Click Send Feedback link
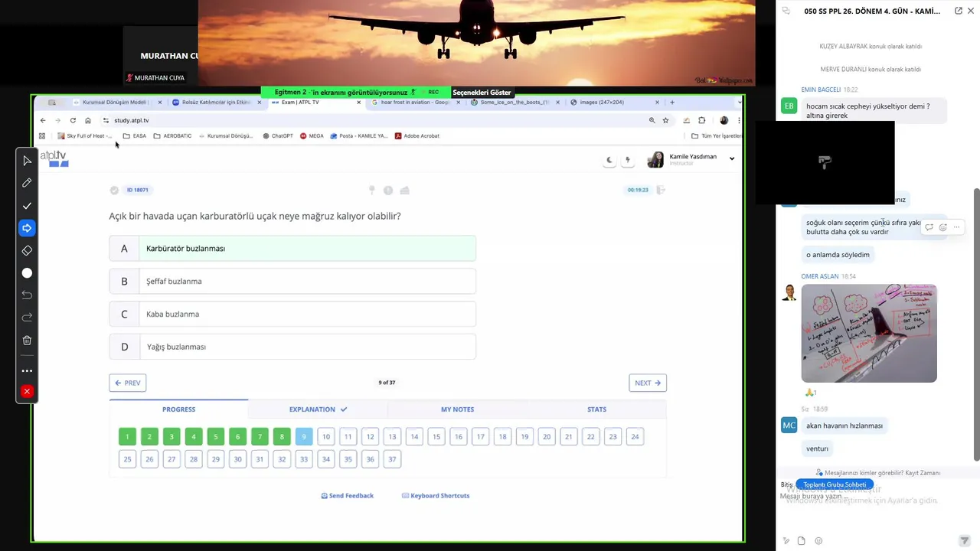Viewport: 980px width, 551px height. coord(348,496)
